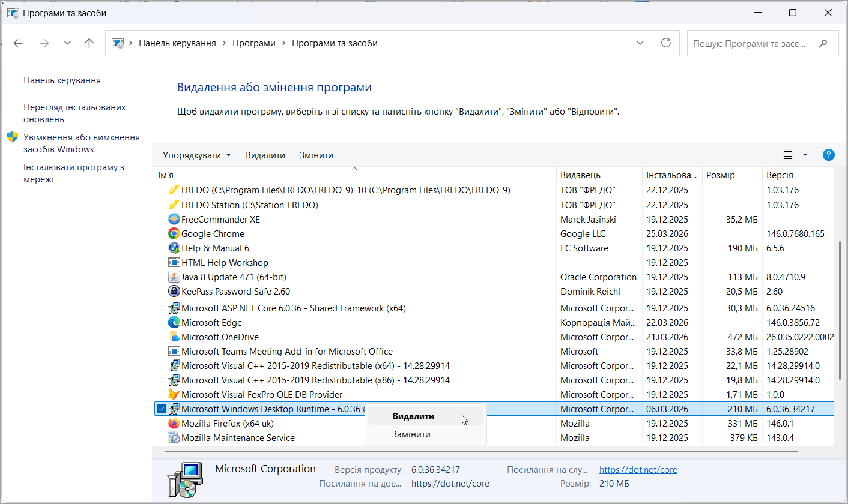The width and height of the screenshot is (848, 504).
Task: Click the Microsoft Edge program icon
Action: [174, 323]
